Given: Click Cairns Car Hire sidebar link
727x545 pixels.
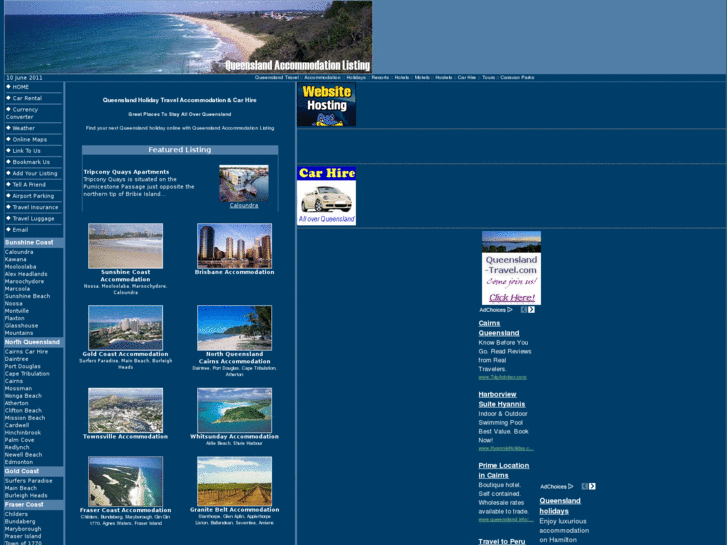Looking at the screenshot, I should point(26,352).
